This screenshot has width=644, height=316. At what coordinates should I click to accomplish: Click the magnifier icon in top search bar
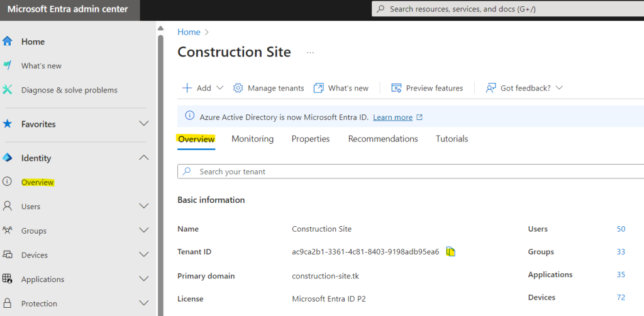coord(380,9)
